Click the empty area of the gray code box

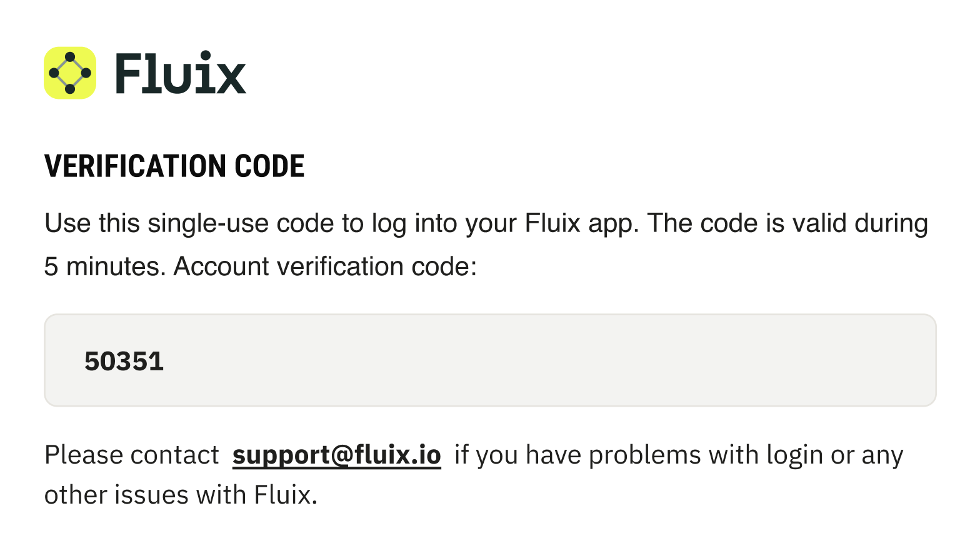(x=531, y=360)
